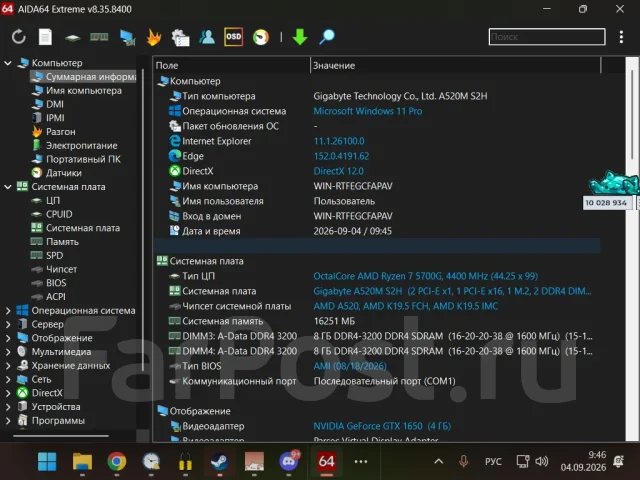The width and height of the screenshot is (640, 480).
Task: Start the System Stability Test flame icon
Action: click(154, 37)
